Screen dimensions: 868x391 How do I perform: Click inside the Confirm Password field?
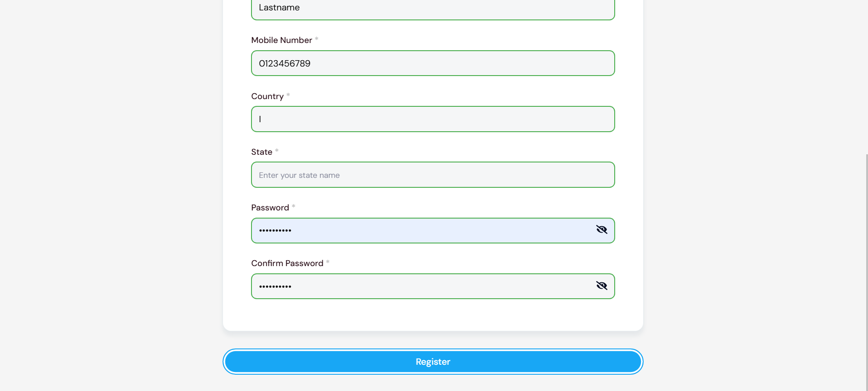[421, 286]
